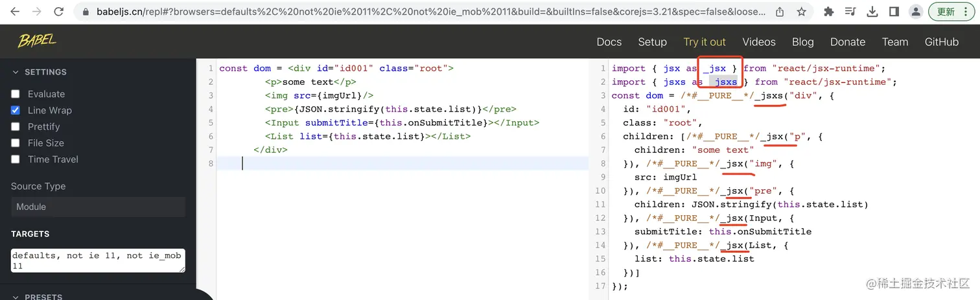Reload the page with the refresh icon

point(59,12)
